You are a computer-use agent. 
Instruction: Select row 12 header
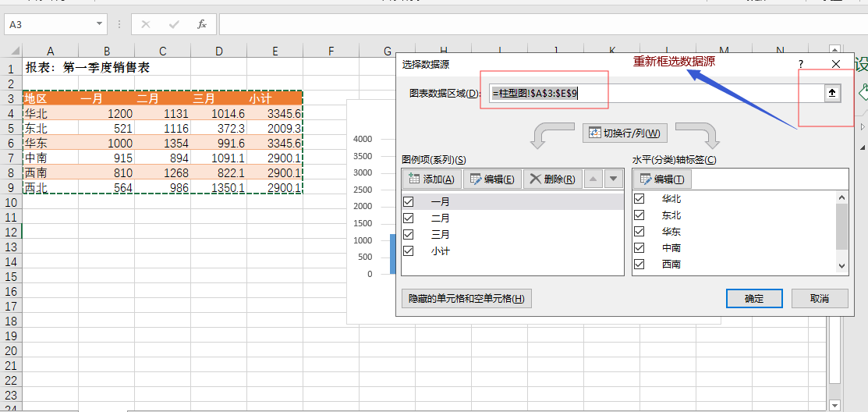point(11,232)
